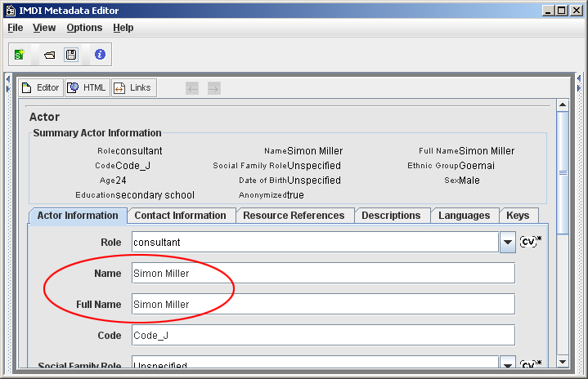Go to the Languages tab

click(x=464, y=216)
